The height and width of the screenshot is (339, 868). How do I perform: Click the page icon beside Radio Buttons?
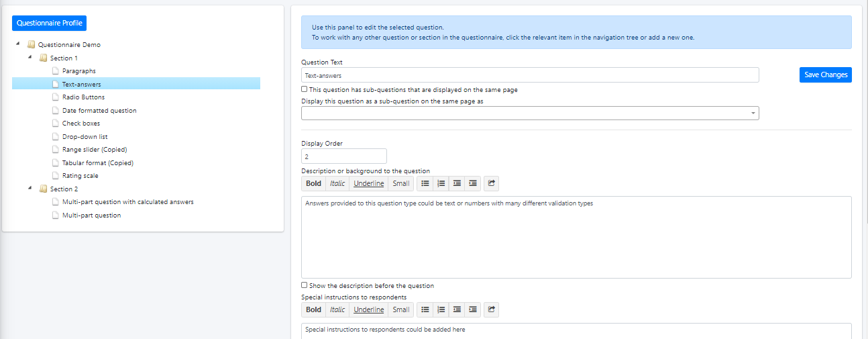[56, 97]
